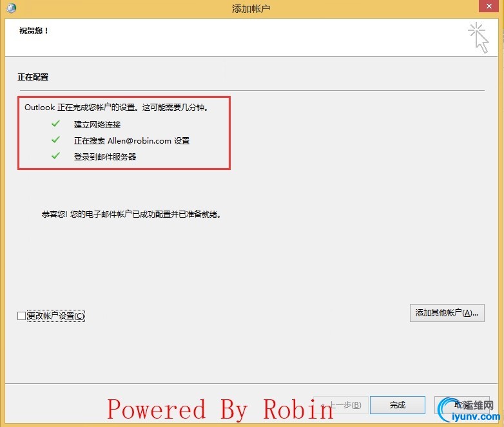
Task: Click the 正在配置 section heading
Action: [x=33, y=77]
